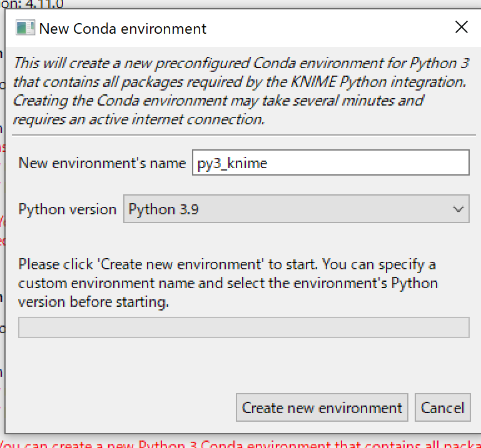Viewport: 481px width, 448px height.
Task: Click the 'New environment's name' label
Action: click(x=102, y=162)
